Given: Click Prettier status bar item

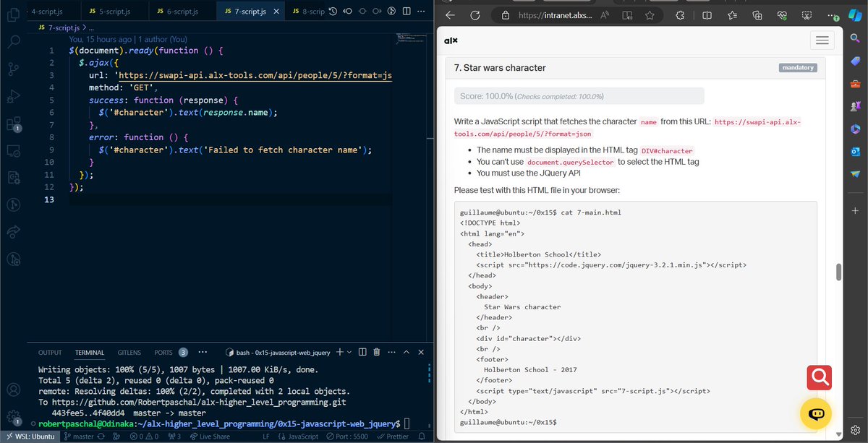Looking at the screenshot, I should [393, 436].
